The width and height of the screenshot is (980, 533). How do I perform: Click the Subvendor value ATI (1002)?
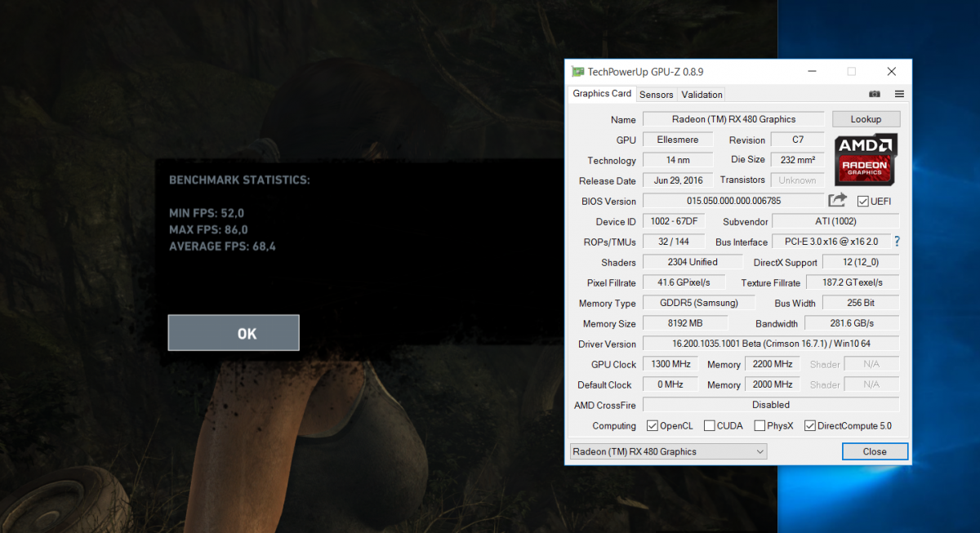pos(835,221)
